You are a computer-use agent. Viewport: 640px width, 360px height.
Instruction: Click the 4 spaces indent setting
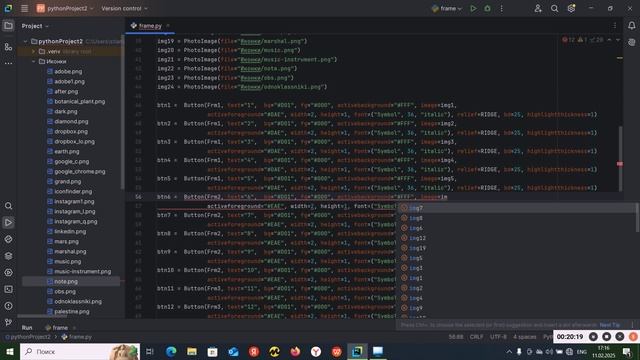point(524,337)
